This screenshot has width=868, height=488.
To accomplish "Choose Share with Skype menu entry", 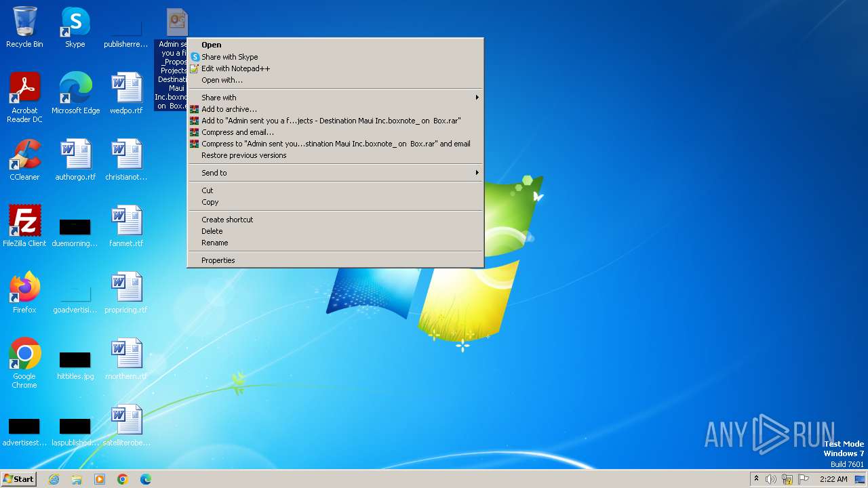I will pos(336,57).
